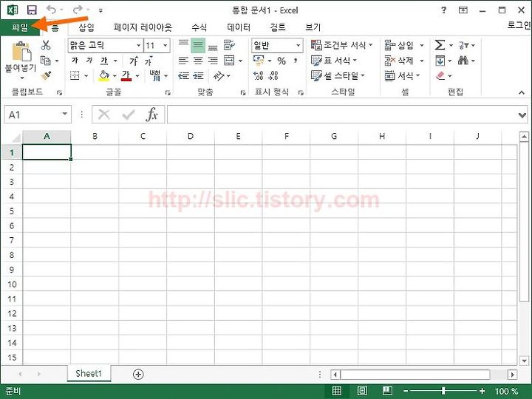Click the Paste clipboard icon

coord(21,52)
